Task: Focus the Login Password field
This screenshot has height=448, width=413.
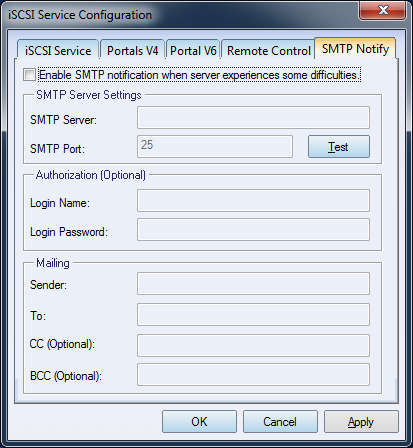Action: tap(253, 230)
